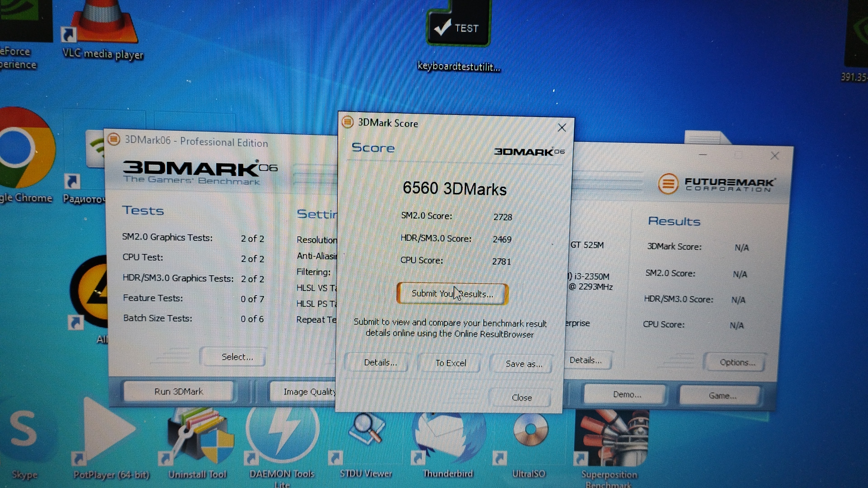Launch Thunderbird mail icon
Viewport: 868px width, 488px height.
[448, 436]
